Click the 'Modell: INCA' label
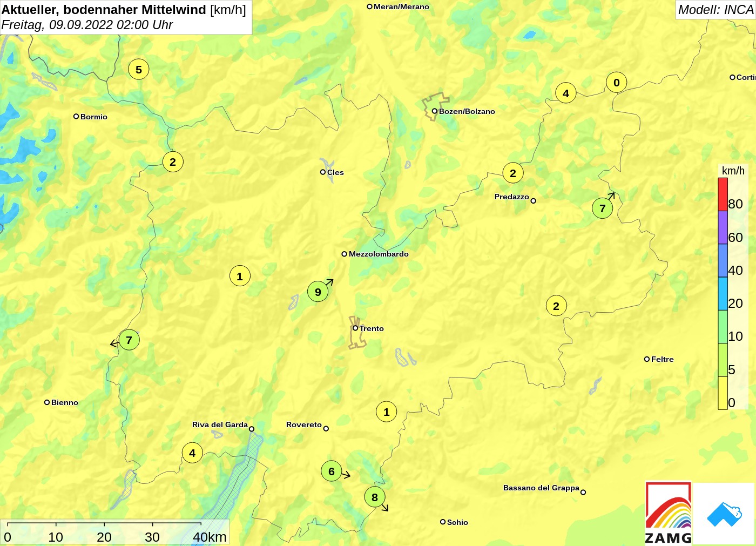This screenshot has height=546, width=756. click(x=715, y=10)
